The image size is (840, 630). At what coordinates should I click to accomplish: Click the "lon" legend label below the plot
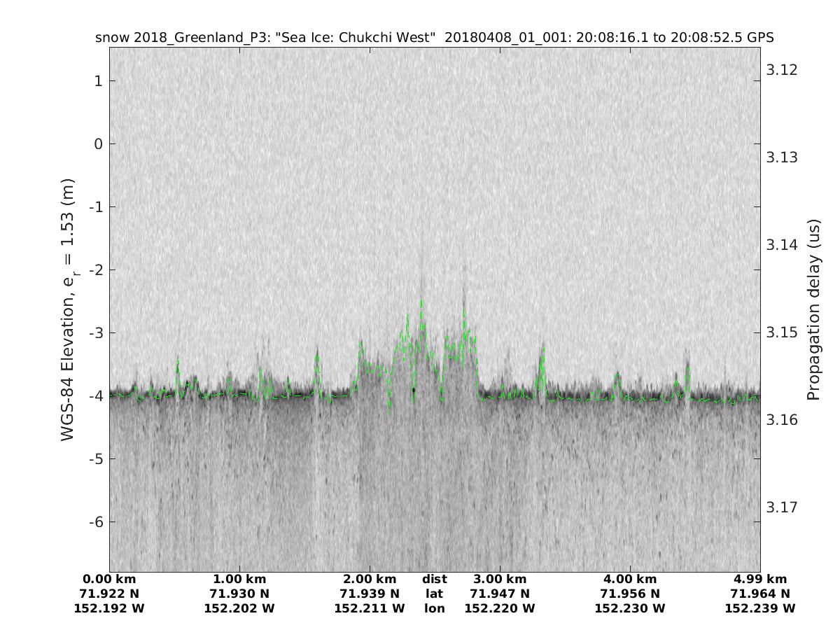[435, 609]
